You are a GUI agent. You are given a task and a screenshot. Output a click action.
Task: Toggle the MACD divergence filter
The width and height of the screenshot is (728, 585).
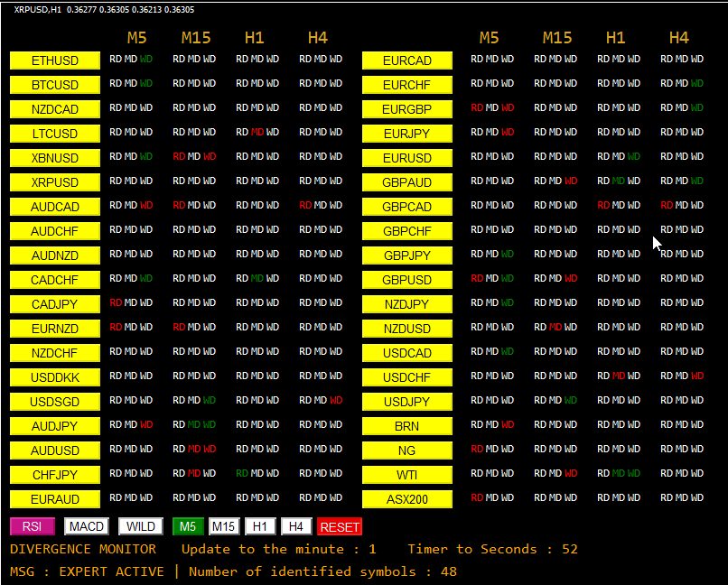(87, 526)
